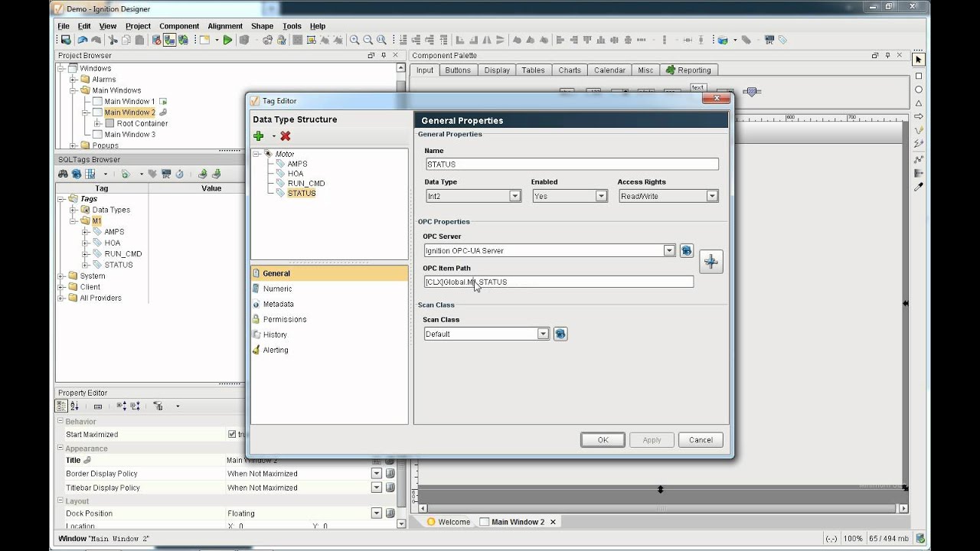The height and width of the screenshot is (551, 980).
Task: Click the Zoom Out magnifier icon
Action: click(x=368, y=40)
